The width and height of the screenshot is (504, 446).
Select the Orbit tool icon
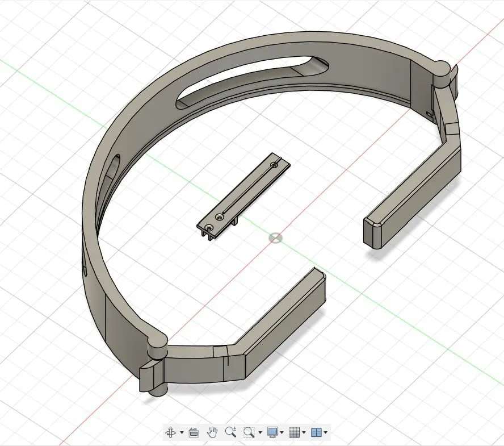(x=170, y=432)
